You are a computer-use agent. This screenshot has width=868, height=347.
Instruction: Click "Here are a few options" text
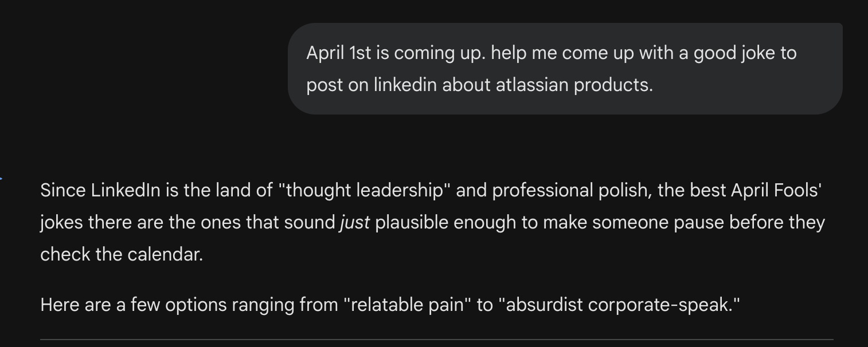pos(134,305)
